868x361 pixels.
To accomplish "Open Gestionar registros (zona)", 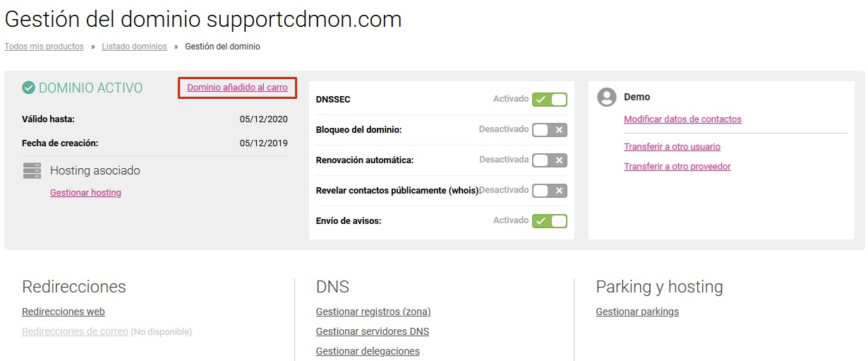I will (373, 312).
